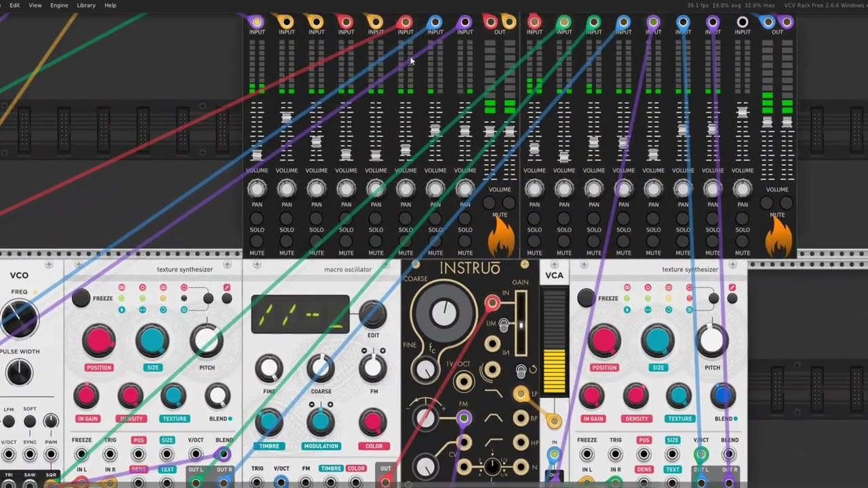Open the Engine menu

pyautogui.click(x=59, y=5)
